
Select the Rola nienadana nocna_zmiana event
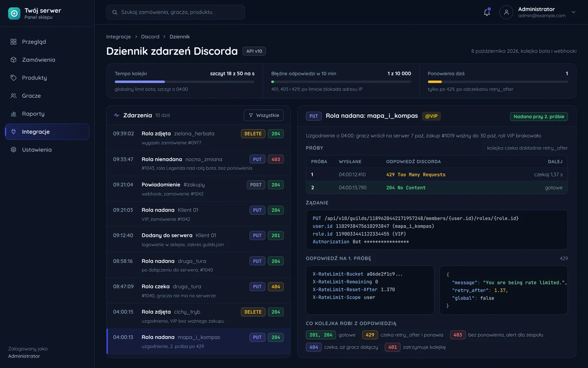[x=198, y=163]
